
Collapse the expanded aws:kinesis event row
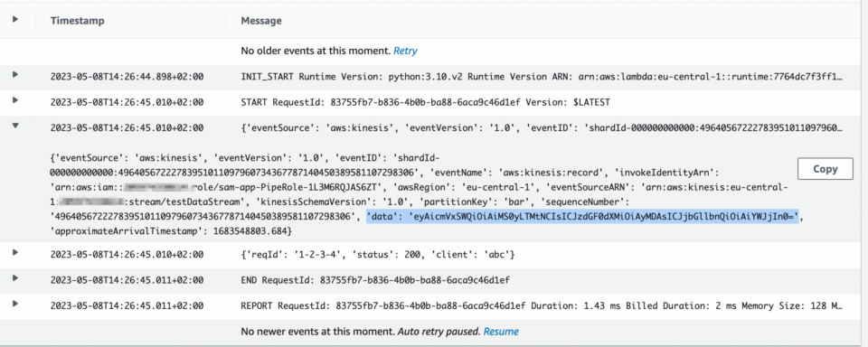click(15, 126)
